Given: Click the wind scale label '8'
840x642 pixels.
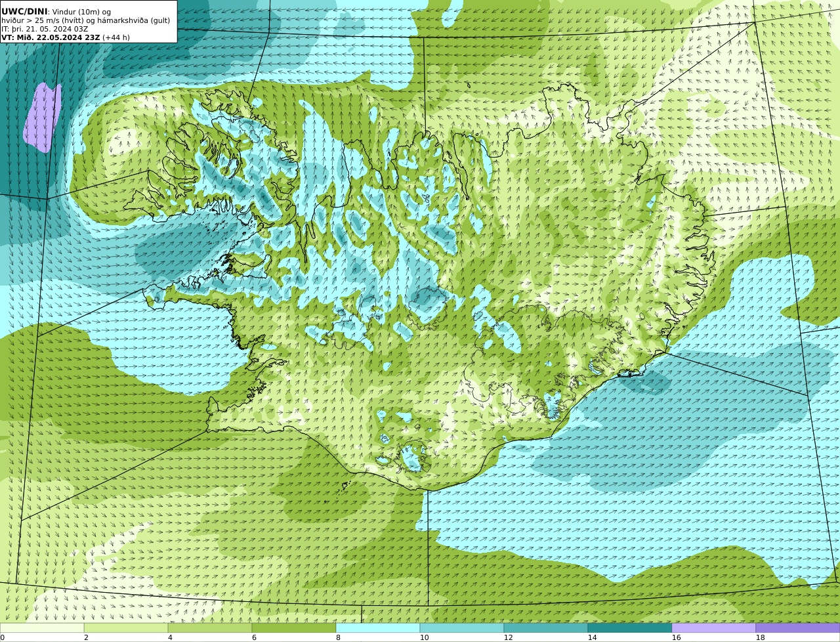Looking at the screenshot, I should pyautogui.click(x=338, y=637).
